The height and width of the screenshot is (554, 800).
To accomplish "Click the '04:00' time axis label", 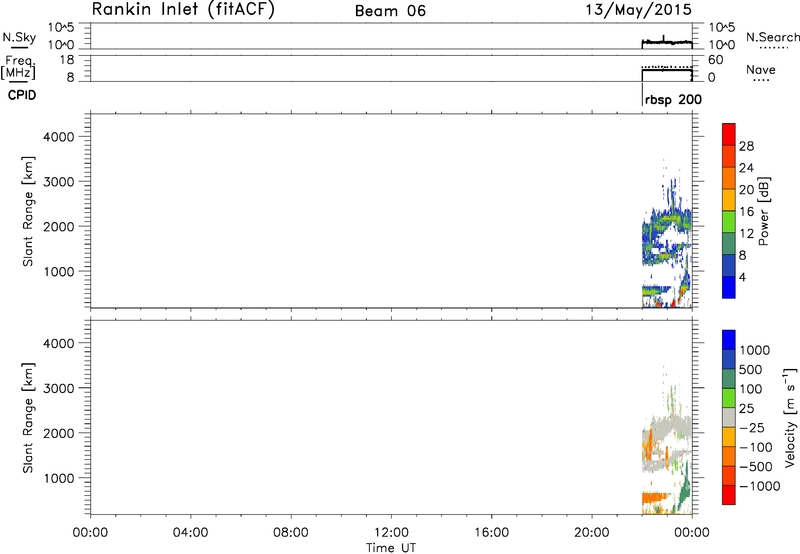I will point(190,533).
